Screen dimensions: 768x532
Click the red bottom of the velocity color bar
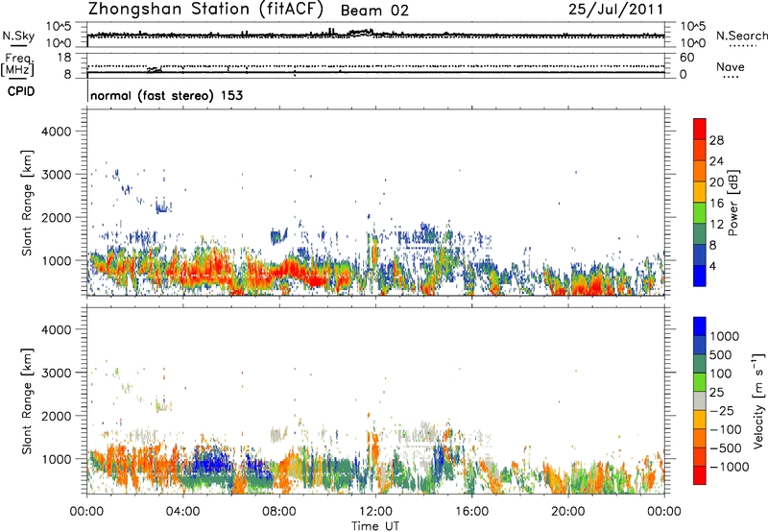pos(700,475)
